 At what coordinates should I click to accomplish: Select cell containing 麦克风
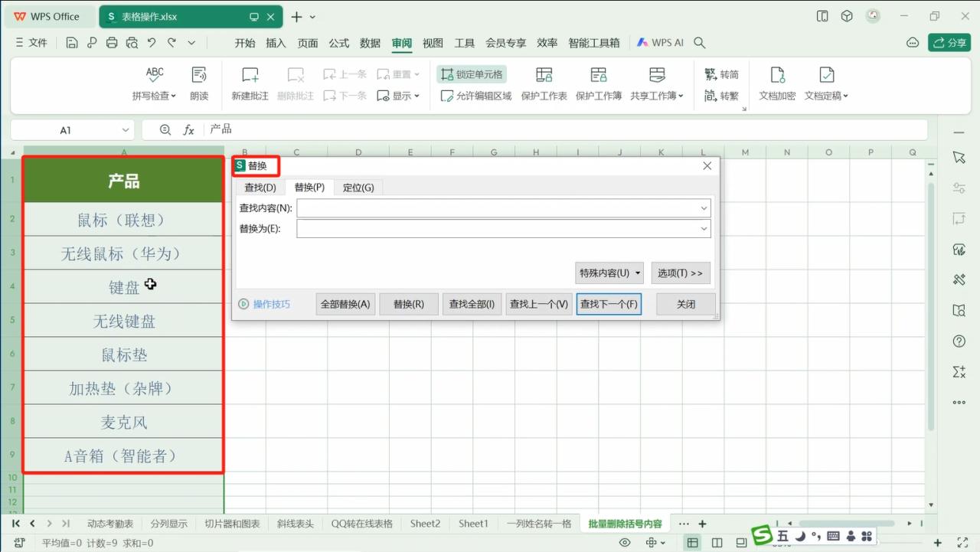(x=123, y=422)
